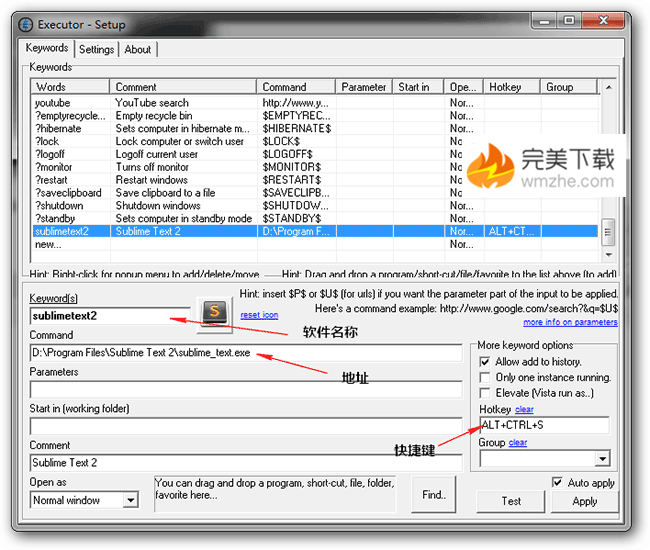The width and height of the screenshot is (650, 550).
Task: Click the keyword list scroll down arrow
Action: [x=609, y=254]
